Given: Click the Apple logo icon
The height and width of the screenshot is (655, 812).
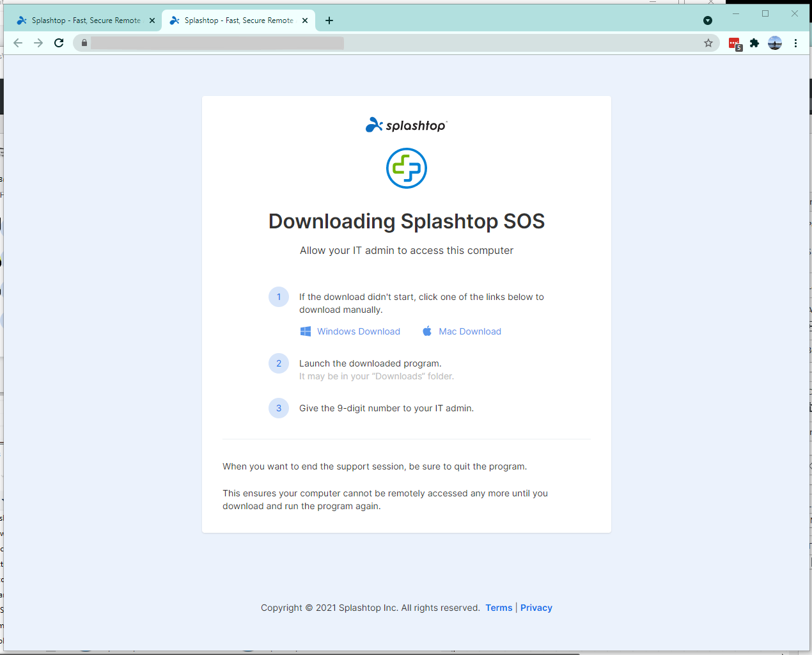Looking at the screenshot, I should pyautogui.click(x=427, y=331).
